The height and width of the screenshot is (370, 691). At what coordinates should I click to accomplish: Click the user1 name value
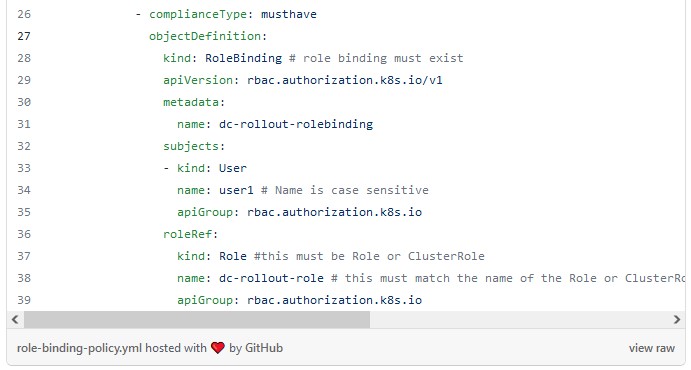tap(236, 190)
